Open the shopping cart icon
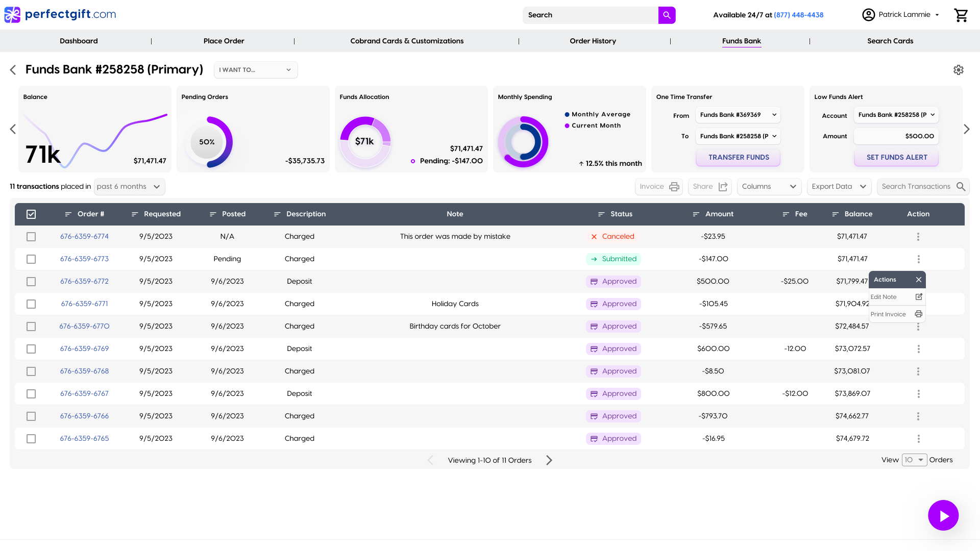Viewport: 980px width, 551px height. coord(961,15)
